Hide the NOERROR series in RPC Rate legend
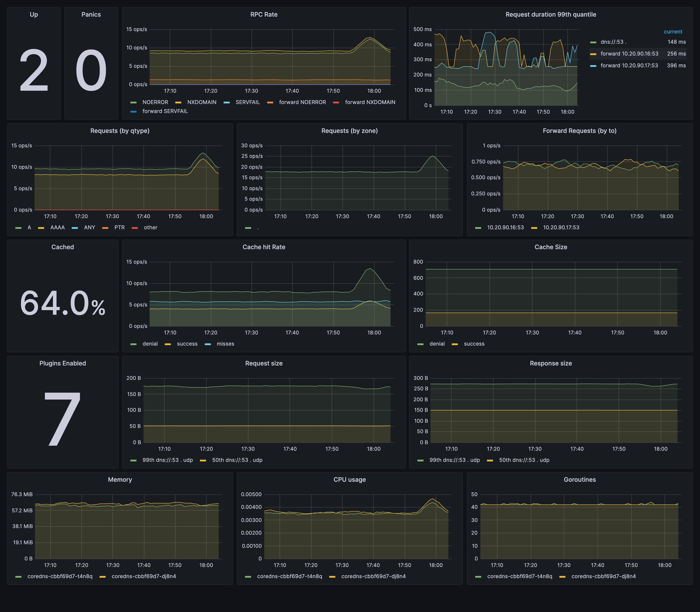The image size is (700, 612). click(156, 102)
